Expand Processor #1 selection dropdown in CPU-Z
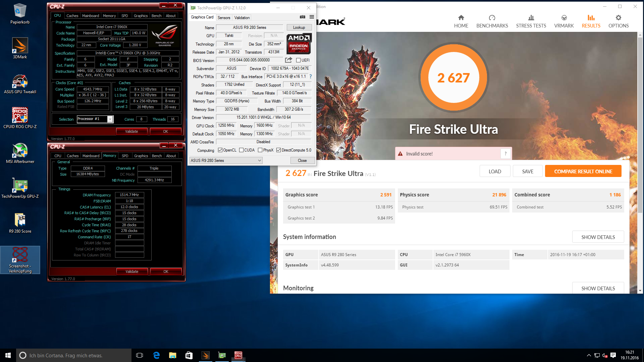Viewport: 644px width, 362px height. coord(110,119)
